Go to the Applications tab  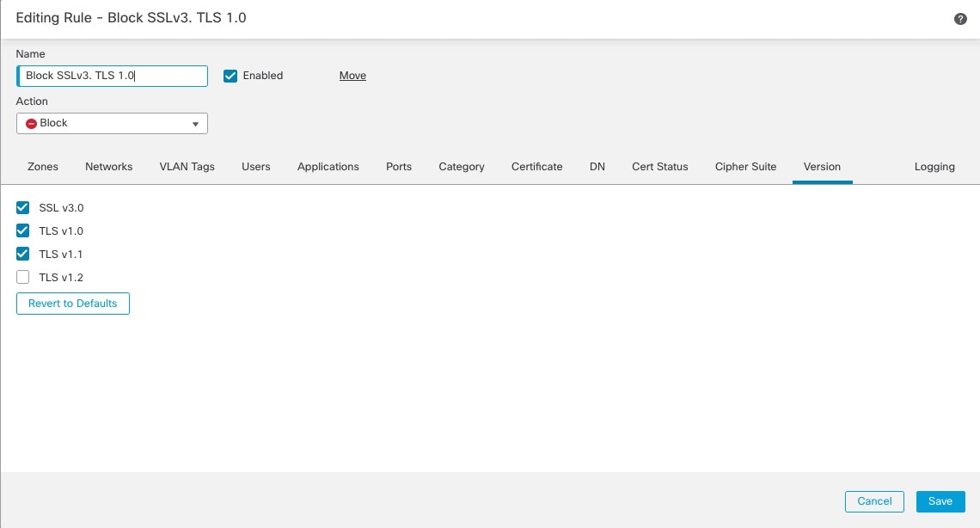[x=328, y=166]
